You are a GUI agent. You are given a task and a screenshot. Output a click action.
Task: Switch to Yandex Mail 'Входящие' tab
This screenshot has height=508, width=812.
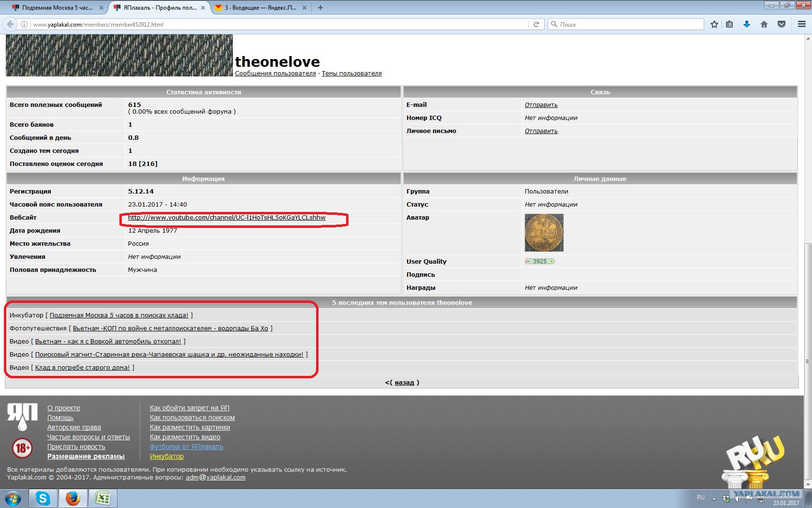261,8
